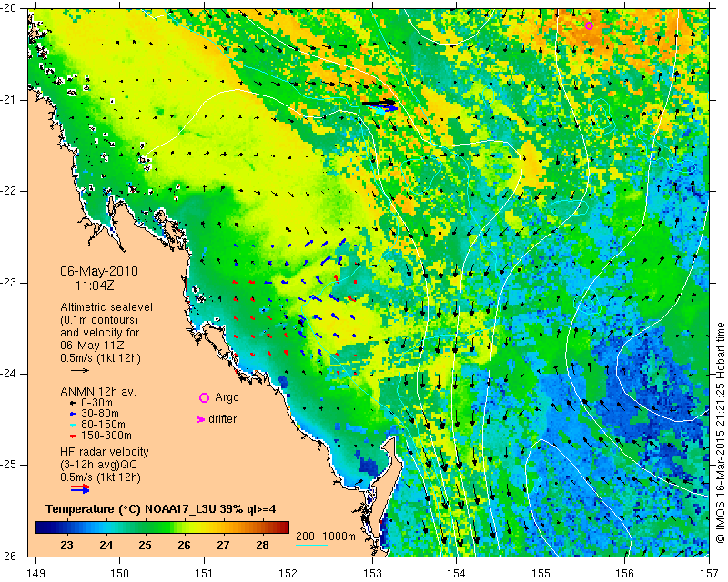Click the temperature color bar at 23 degrees

pos(66,527)
